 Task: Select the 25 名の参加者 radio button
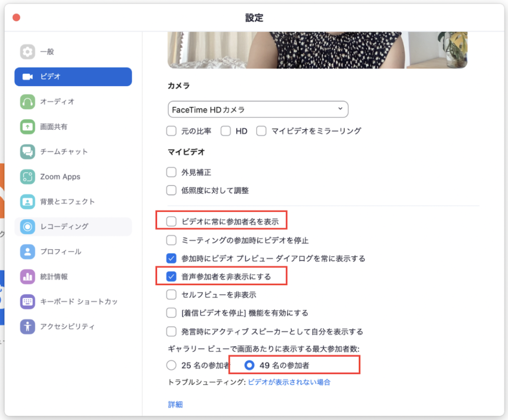tap(172, 365)
